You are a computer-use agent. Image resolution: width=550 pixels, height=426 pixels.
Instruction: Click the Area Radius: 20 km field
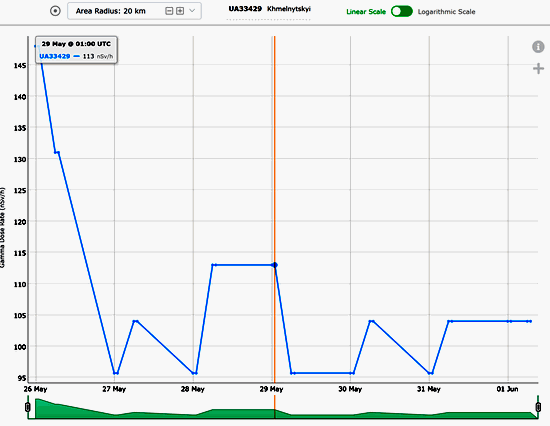coord(134,11)
